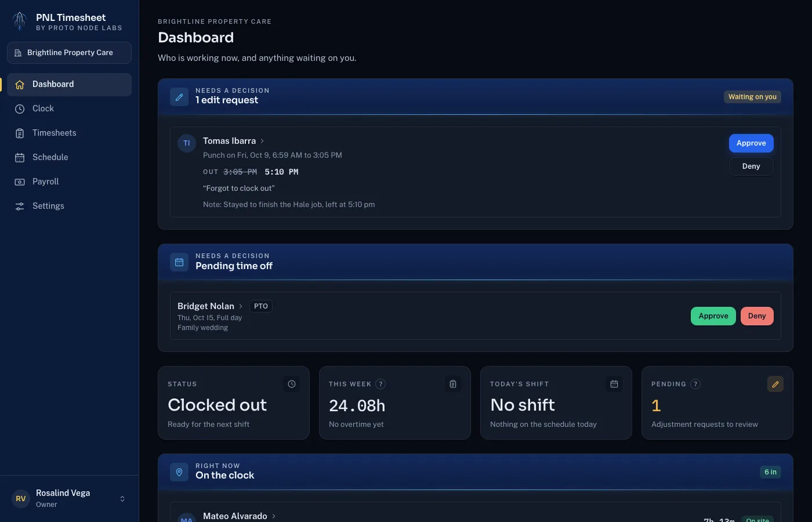Click the PNL Timesheet logo icon
Screen dimensions: 812x522
coord(20,22)
